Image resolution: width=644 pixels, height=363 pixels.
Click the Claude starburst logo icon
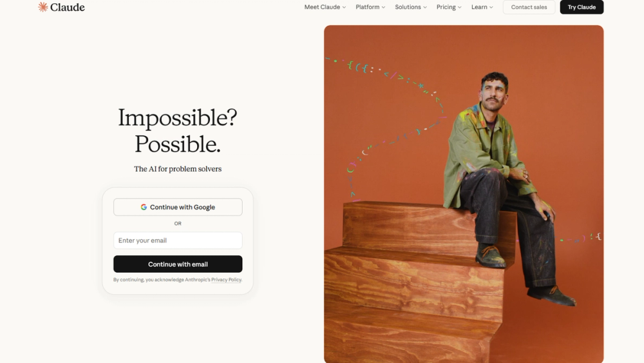[43, 7]
